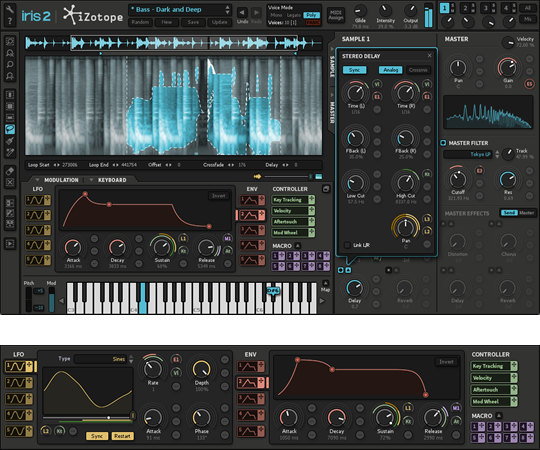Screen dimensions: 540x450
Task: Click the help question mark icon
Action: (10, 21)
